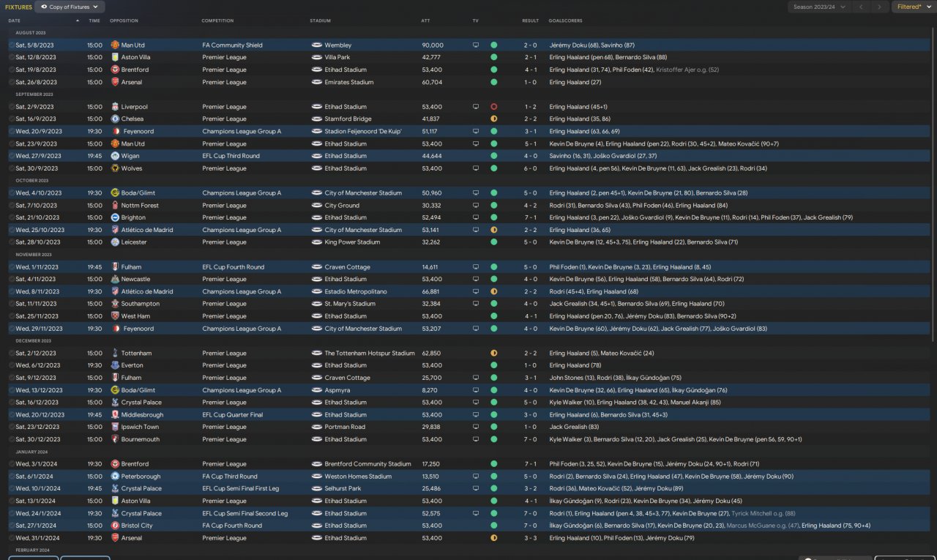This screenshot has width=937, height=560.
Task: Open the 7 - 1 result against Brighton
Action: coord(531,217)
